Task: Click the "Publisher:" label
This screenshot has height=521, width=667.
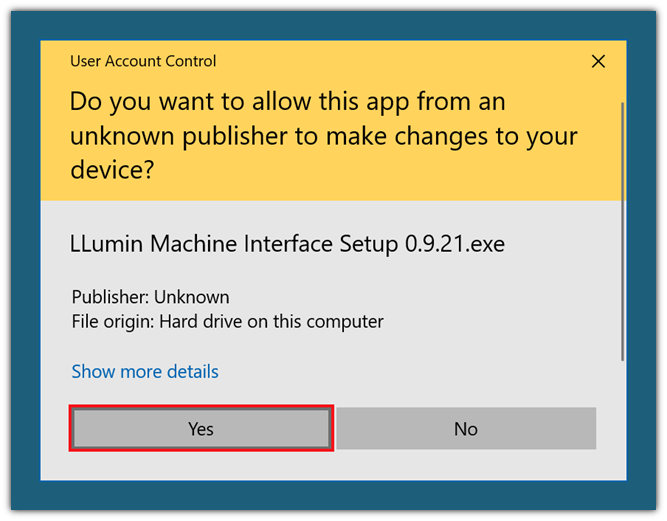Action: 111,297
